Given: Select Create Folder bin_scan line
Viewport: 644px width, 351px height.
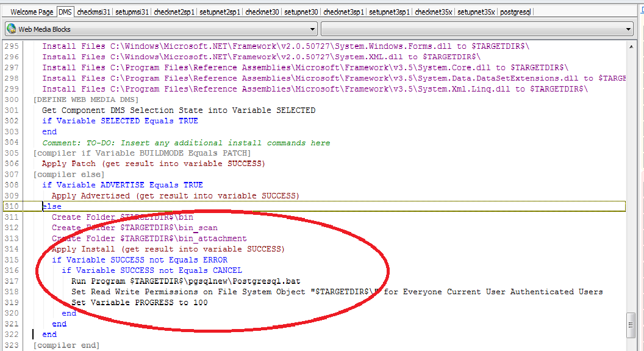Looking at the screenshot, I should pos(135,228).
